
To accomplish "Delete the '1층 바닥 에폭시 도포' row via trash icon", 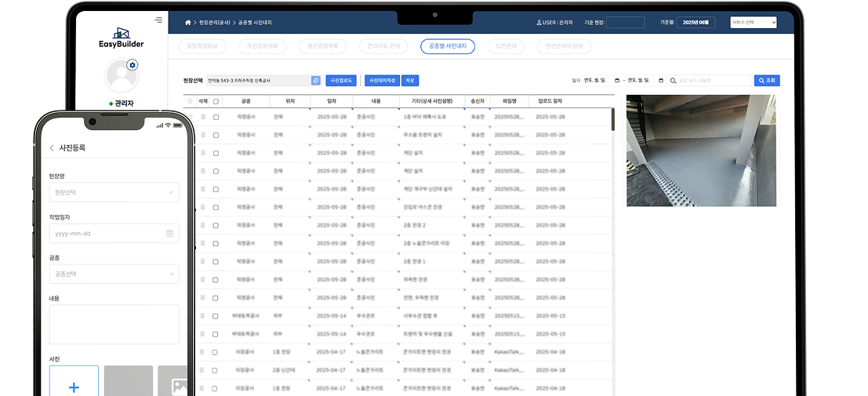I will point(203,117).
